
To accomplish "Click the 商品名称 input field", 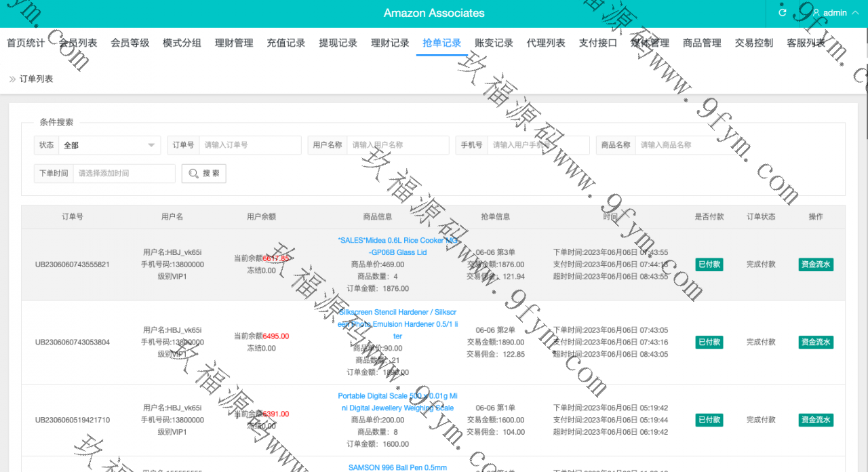I will point(685,145).
